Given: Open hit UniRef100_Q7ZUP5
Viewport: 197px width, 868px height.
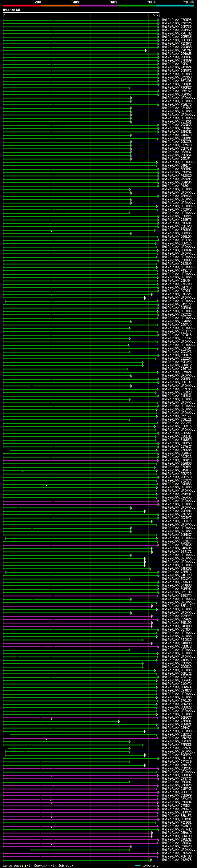Looking at the screenshot, I should [177, 210].
